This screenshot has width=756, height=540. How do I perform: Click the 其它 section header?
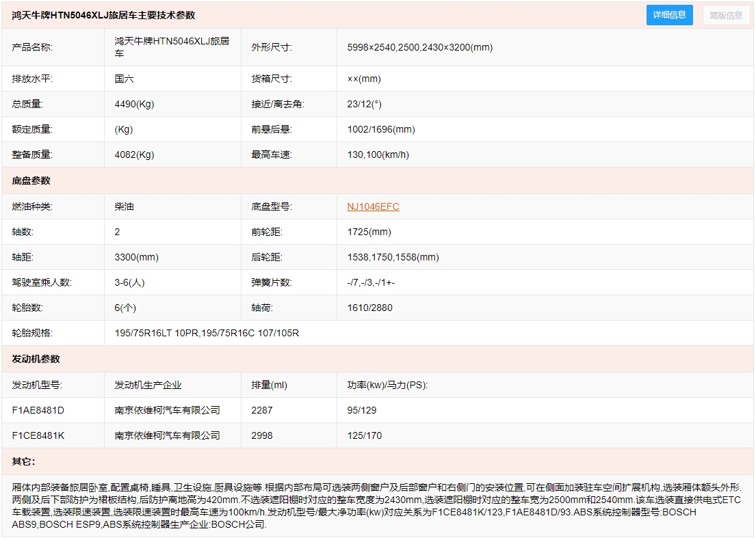tap(24, 461)
